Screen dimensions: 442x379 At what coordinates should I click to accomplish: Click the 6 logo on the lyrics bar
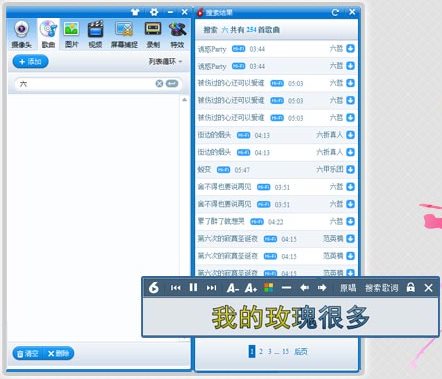(x=154, y=287)
